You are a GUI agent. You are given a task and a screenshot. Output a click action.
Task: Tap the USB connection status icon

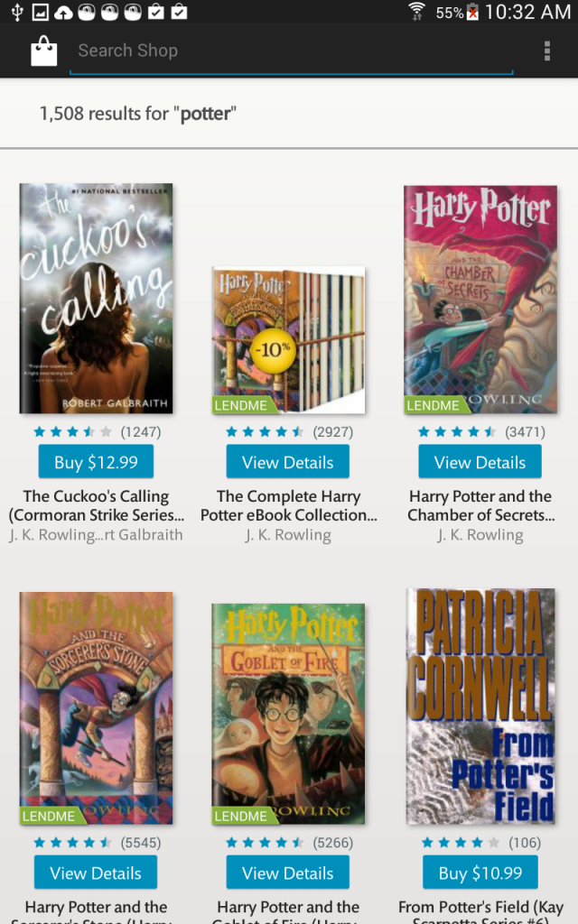[x=17, y=12]
